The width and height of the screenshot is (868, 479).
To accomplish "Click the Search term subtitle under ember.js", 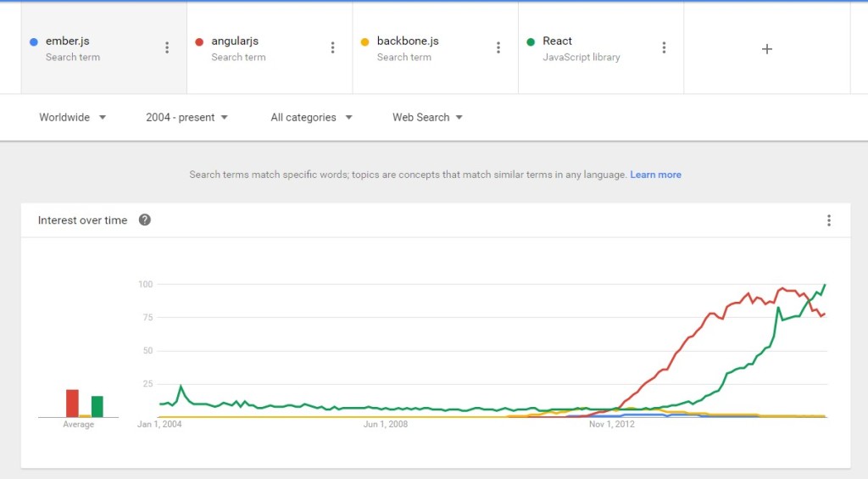I will click(73, 57).
